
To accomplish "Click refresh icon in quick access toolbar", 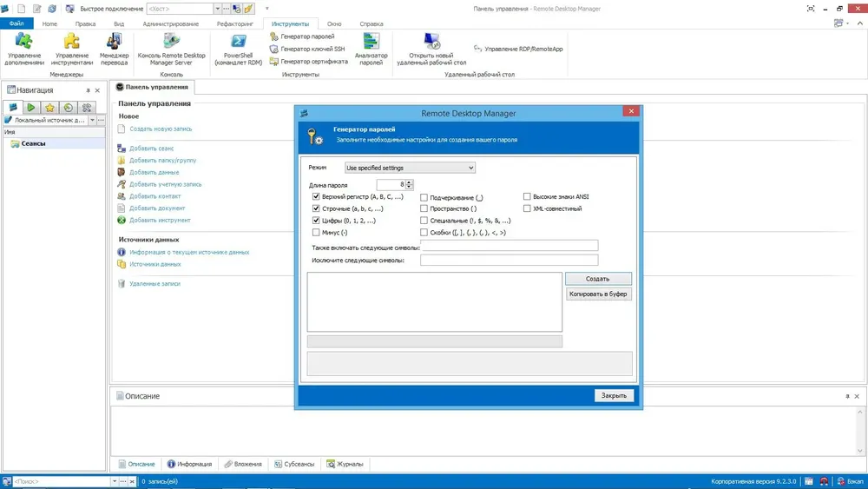I will (52, 9).
